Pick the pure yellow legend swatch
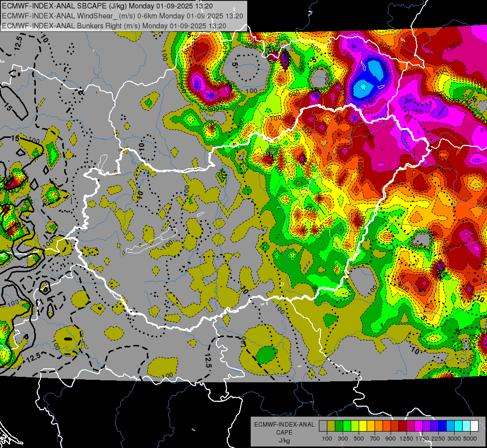Image resolution: width=487 pixels, height=448 pixels. (363, 426)
